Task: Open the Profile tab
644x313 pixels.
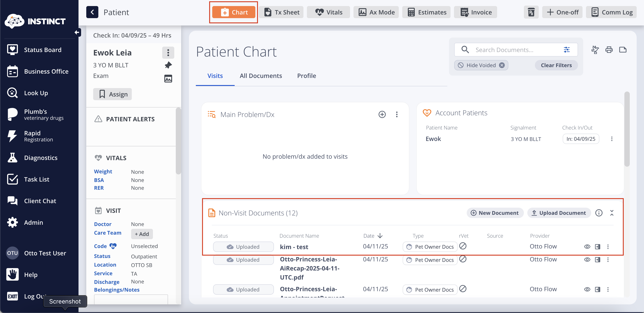Action: (306, 76)
